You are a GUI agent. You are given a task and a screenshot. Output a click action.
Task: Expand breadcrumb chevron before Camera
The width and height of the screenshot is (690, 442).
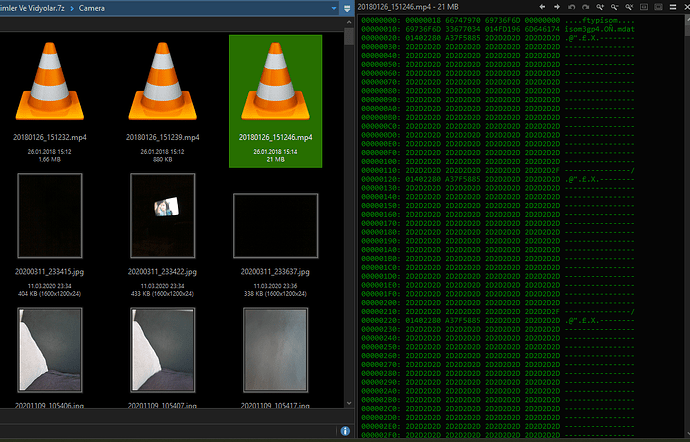pyautogui.click(x=72, y=8)
